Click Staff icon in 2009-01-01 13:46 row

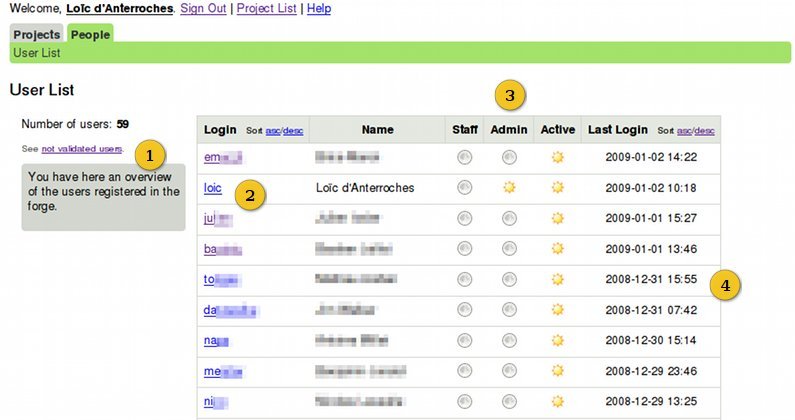[x=464, y=249]
